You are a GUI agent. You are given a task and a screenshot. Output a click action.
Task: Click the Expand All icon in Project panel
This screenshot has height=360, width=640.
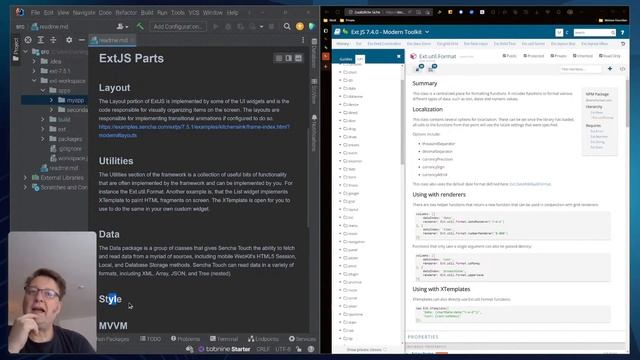tap(40, 40)
